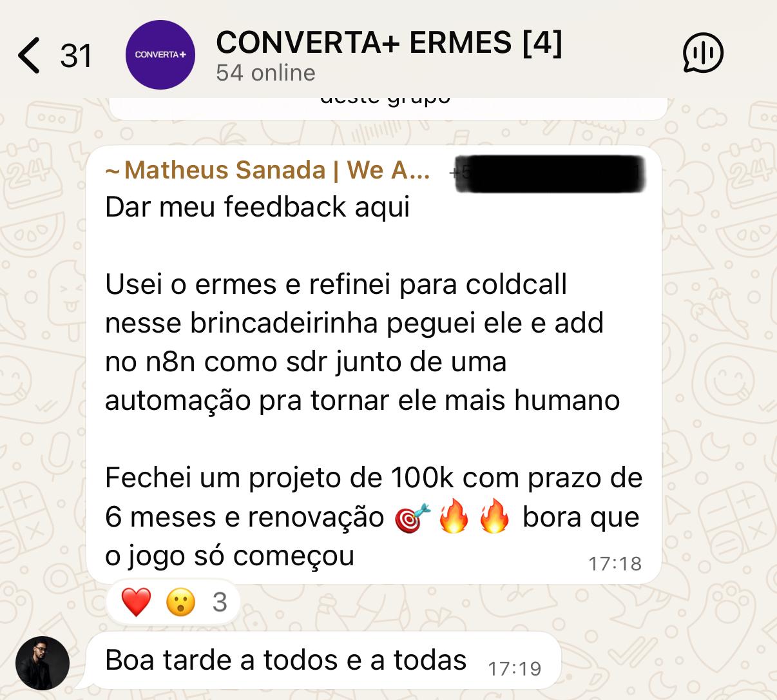Select the 'Fechei um projeto de 100k' paragraph

pyautogui.click(x=374, y=517)
